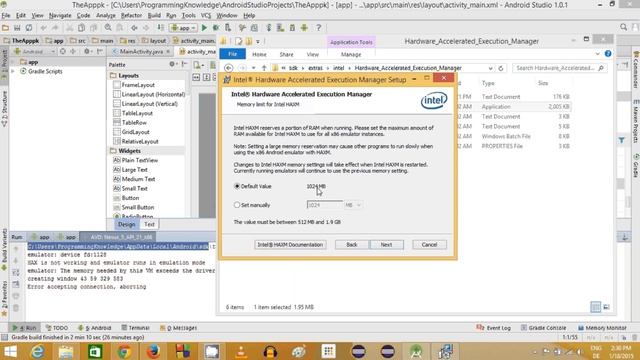Click the Windows Start button
The image size is (640, 360).
click(x=10, y=351)
